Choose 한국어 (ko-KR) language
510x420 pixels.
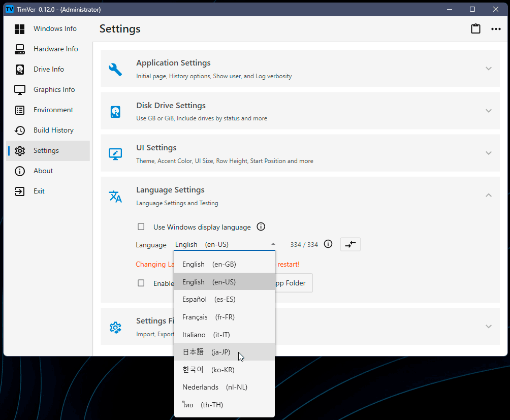(225, 370)
